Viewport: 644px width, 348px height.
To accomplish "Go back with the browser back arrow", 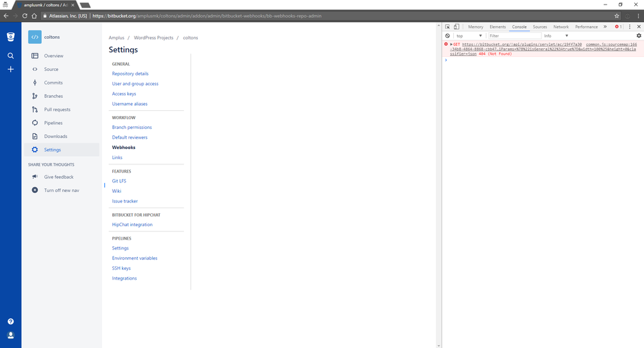I will [6, 16].
